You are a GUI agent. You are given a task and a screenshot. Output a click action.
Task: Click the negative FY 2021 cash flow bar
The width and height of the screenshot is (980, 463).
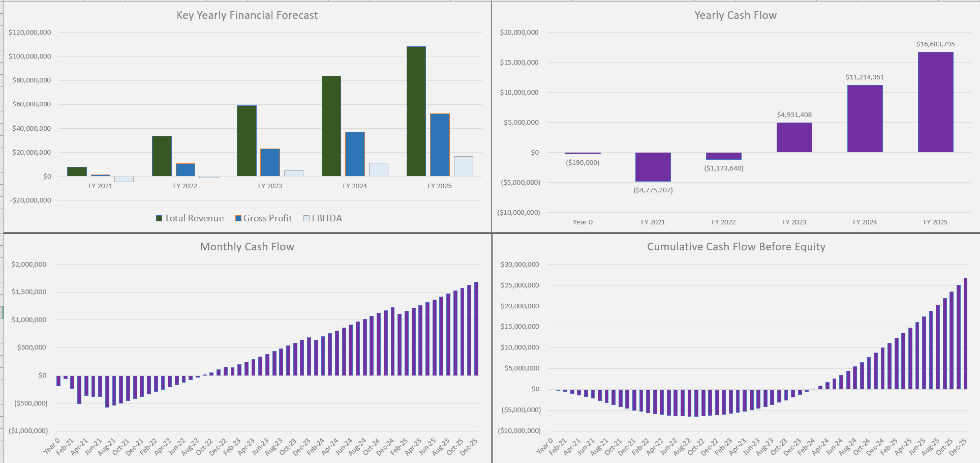(x=653, y=166)
